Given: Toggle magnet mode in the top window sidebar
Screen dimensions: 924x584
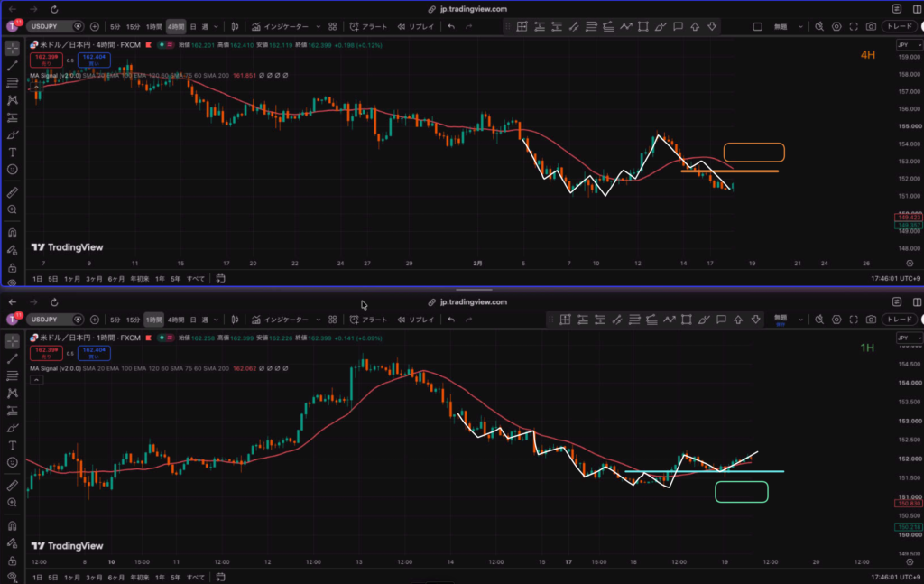Looking at the screenshot, I should (x=13, y=234).
